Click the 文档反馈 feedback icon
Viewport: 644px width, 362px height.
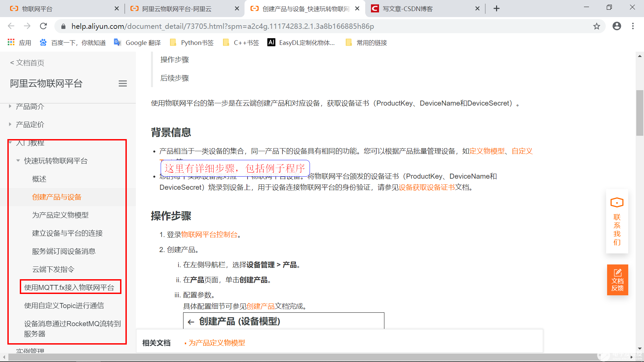[617, 273]
